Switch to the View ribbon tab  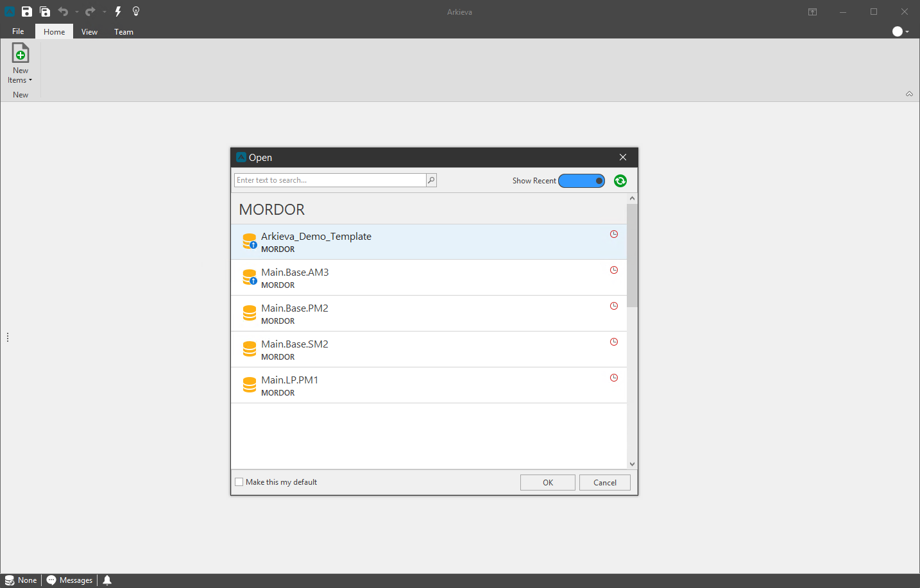click(x=90, y=31)
